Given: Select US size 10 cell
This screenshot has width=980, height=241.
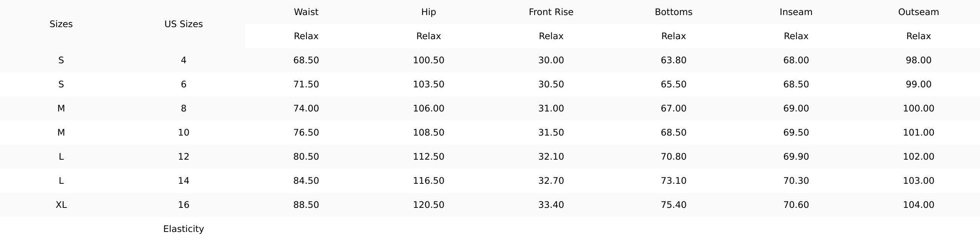Looking at the screenshot, I should click(183, 133).
